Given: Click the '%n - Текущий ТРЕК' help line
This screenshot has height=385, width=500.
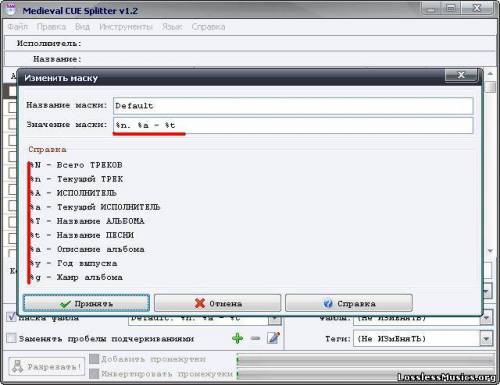Looking at the screenshot, I should (x=76, y=179).
